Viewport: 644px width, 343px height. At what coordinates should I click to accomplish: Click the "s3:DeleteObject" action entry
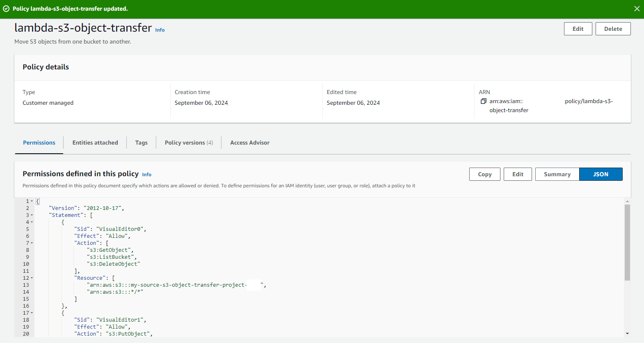[113, 264]
